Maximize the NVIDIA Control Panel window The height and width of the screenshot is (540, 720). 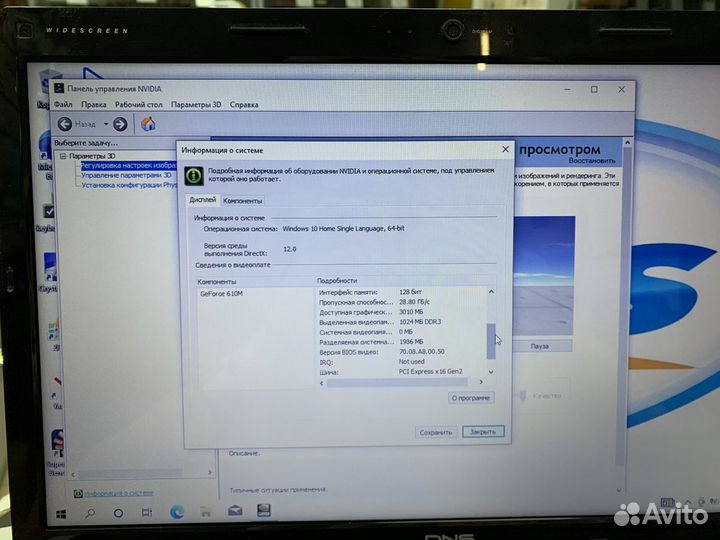tap(594, 89)
